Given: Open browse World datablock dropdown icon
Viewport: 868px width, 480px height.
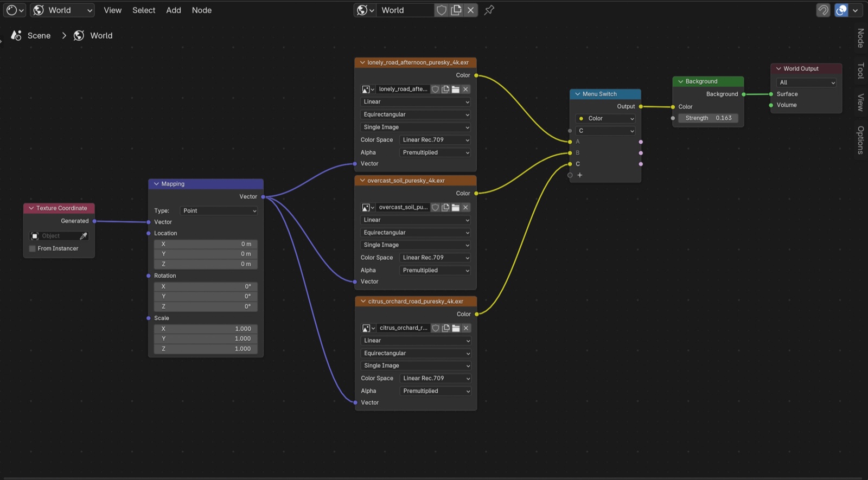Looking at the screenshot, I should [x=365, y=10].
